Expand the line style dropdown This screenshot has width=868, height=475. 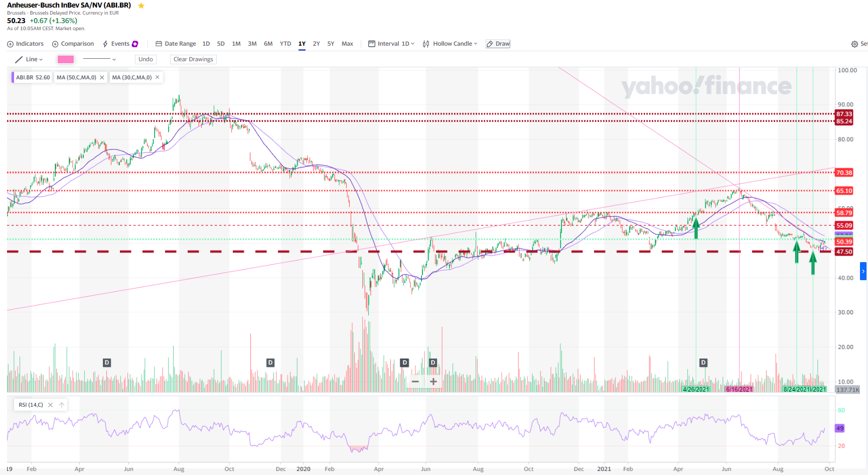pyautogui.click(x=99, y=59)
